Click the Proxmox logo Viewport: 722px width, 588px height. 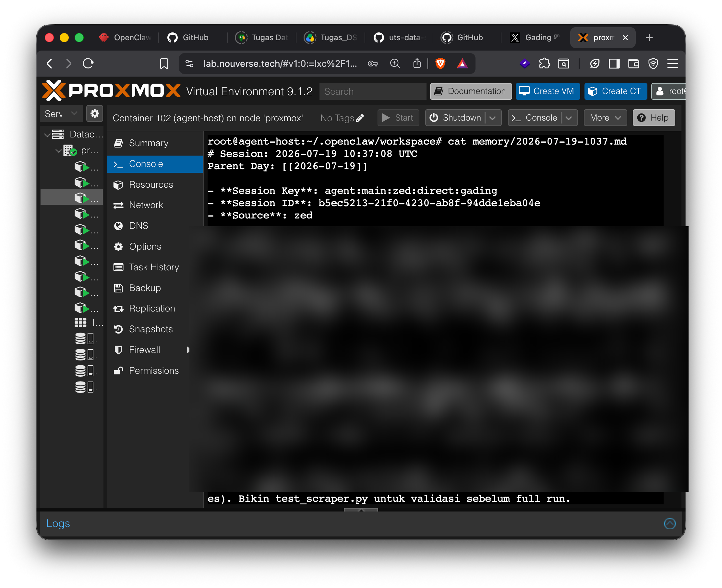click(111, 90)
